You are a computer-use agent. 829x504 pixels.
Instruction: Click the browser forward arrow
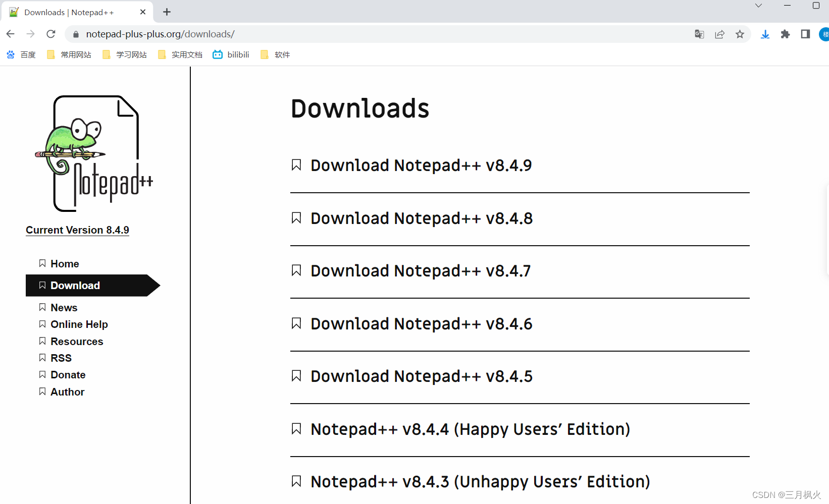31,34
